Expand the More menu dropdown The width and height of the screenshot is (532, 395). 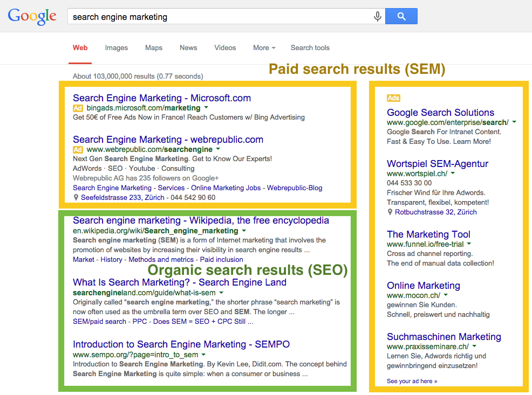[x=264, y=48]
